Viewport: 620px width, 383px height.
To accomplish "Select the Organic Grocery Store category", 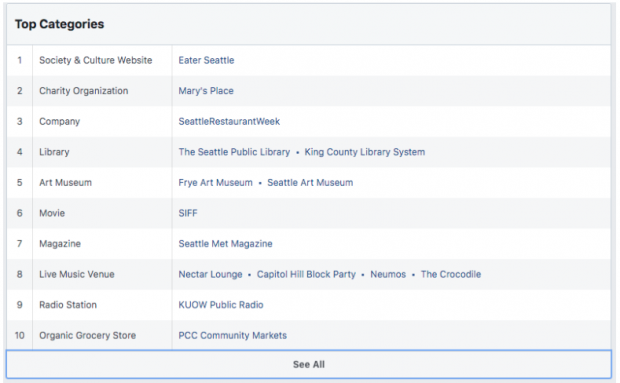I will [87, 335].
